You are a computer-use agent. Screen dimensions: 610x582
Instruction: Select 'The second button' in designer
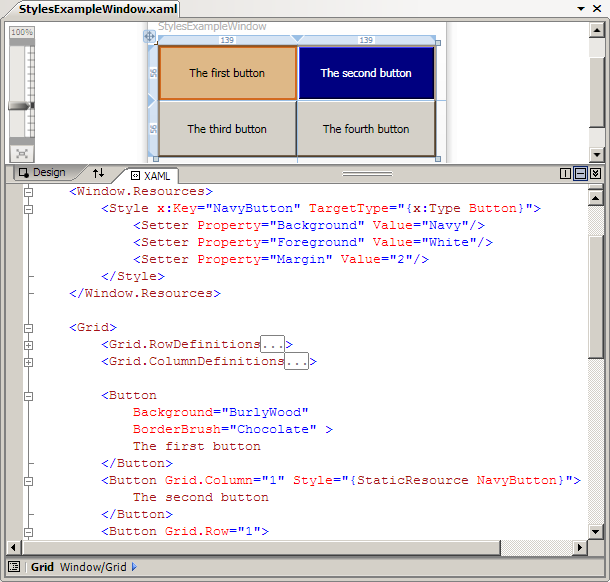coord(366,73)
